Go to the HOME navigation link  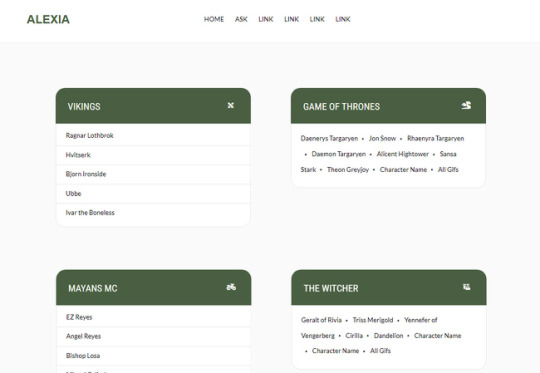coord(214,19)
